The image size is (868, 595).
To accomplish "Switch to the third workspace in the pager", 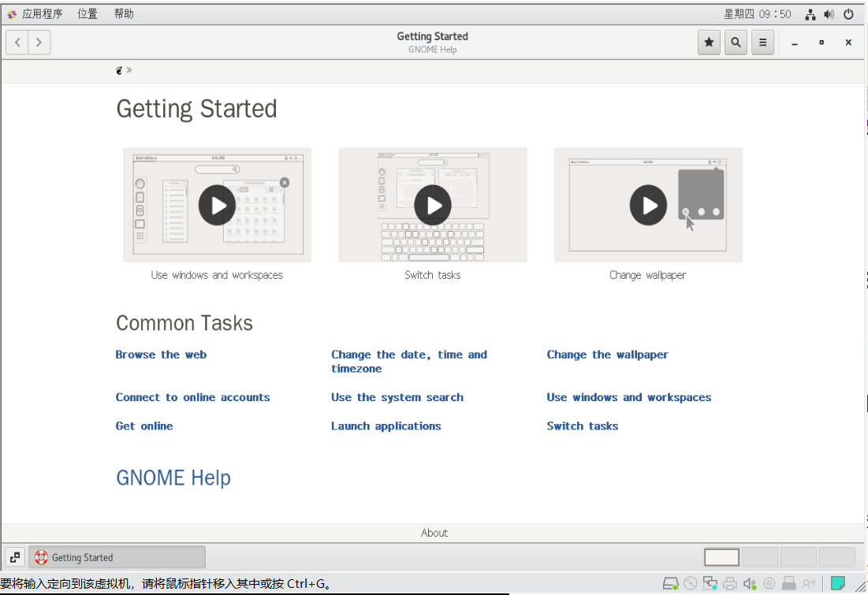I will click(x=799, y=557).
